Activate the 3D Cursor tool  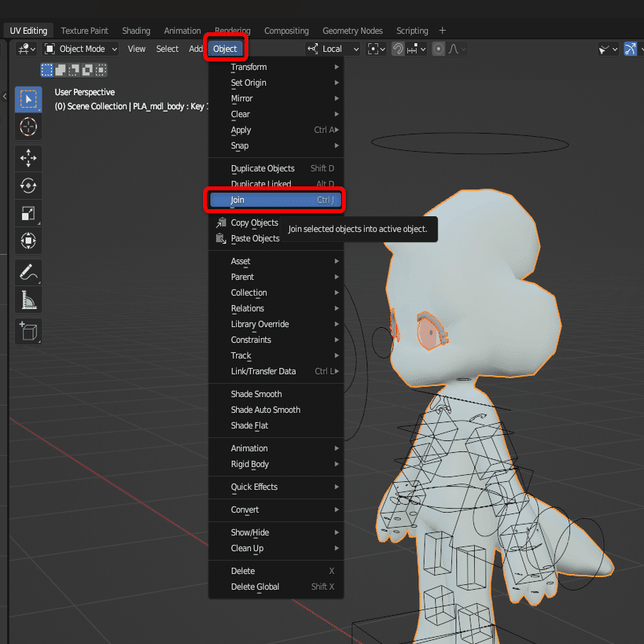28,127
